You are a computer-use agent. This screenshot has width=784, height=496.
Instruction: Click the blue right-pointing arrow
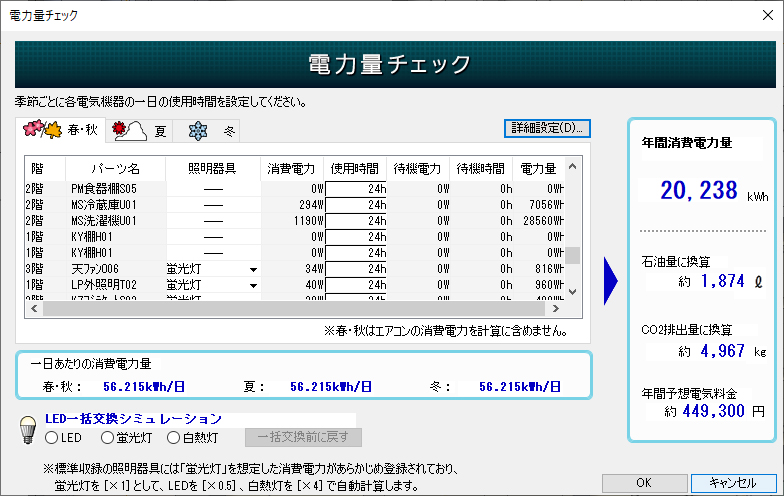[x=610, y=281]
